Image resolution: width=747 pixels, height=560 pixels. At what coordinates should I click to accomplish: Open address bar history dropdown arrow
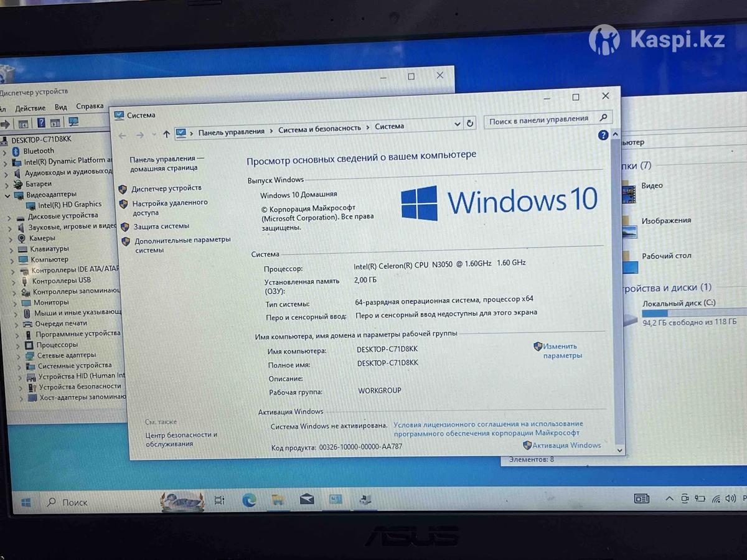click(x=458, y=124)
